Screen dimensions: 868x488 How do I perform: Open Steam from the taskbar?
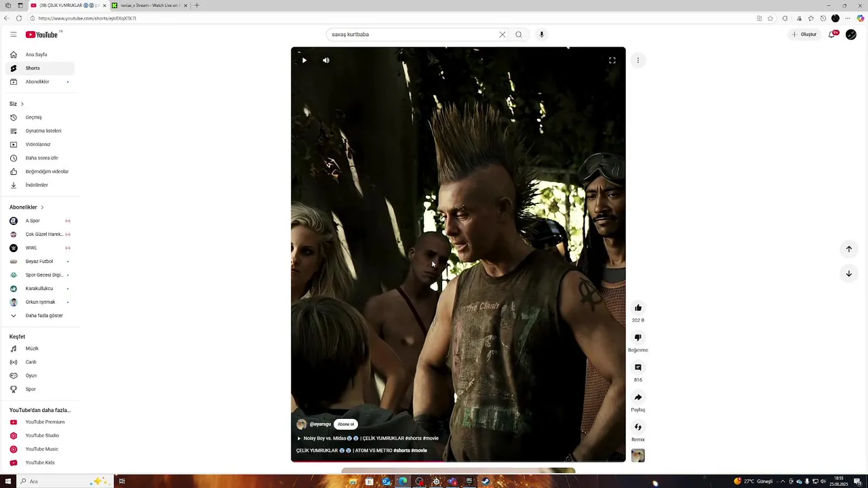(486, 481)
